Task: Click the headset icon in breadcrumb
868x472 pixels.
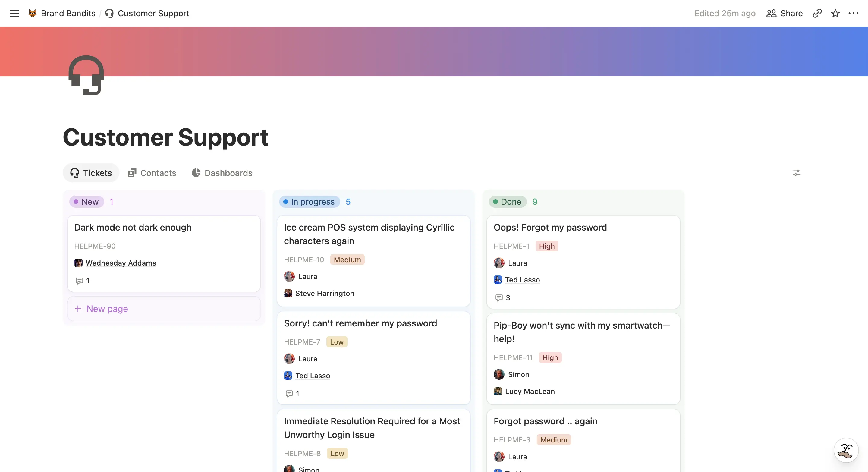Action: [x=109, y=13]
